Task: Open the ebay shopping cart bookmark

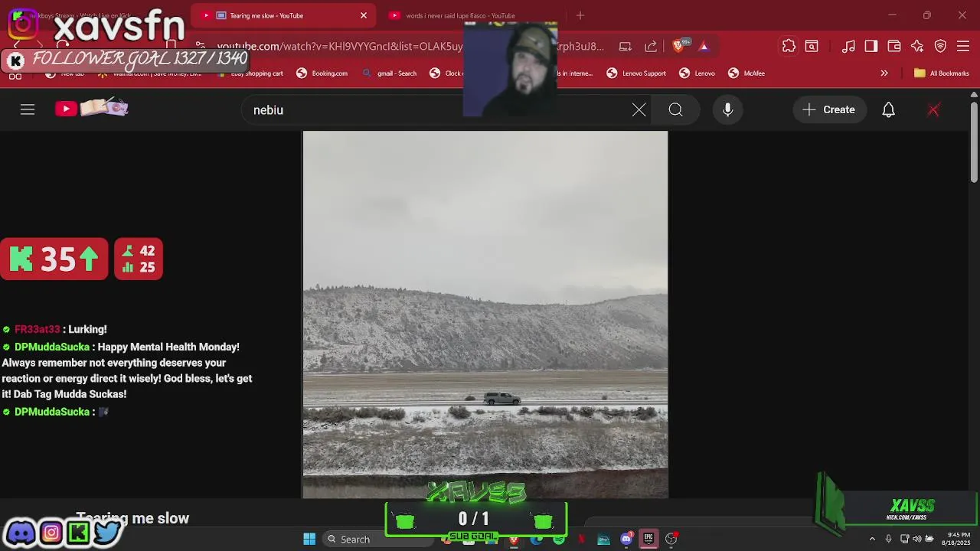Action: [x=250, y=73]
